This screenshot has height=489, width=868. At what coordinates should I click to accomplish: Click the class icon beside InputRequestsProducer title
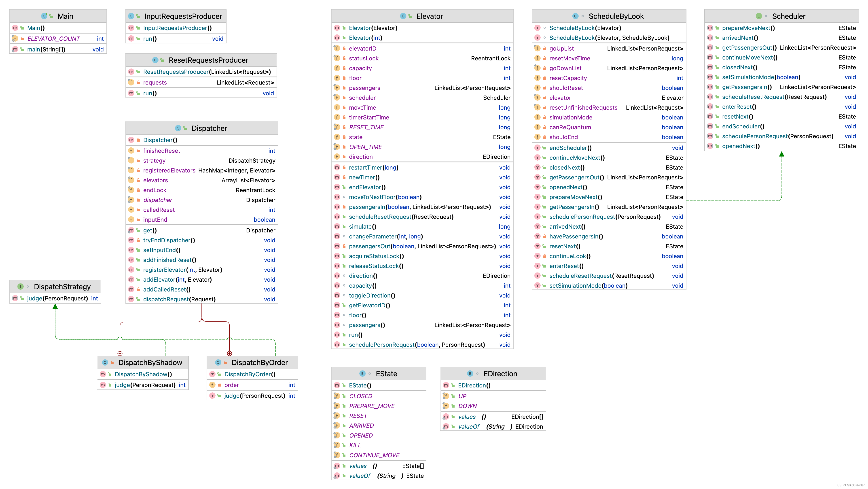coord(131,16)
